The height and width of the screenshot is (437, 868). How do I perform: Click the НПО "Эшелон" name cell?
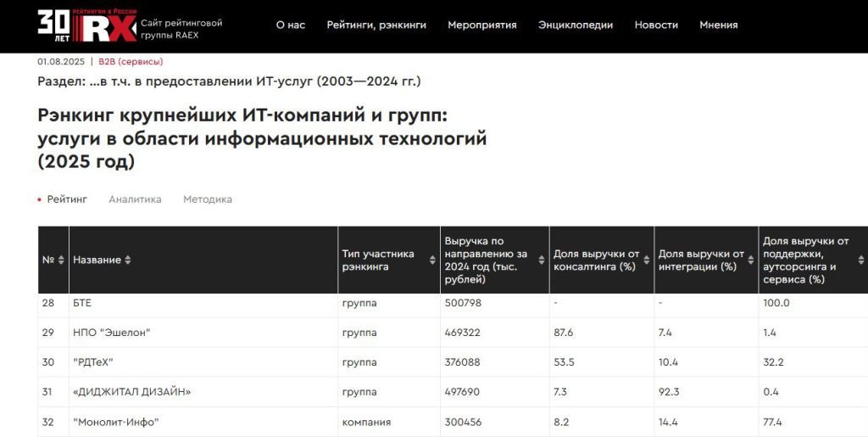click(203, 333)
